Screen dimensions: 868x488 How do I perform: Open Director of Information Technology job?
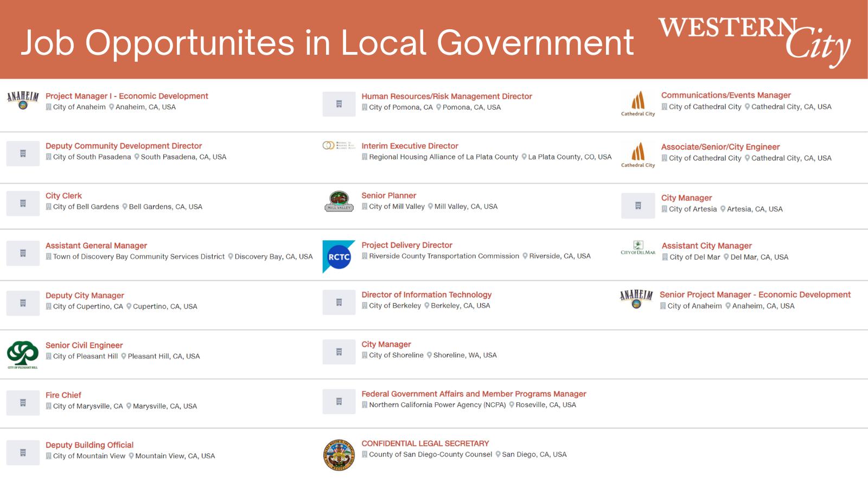(x=426, y=294)
